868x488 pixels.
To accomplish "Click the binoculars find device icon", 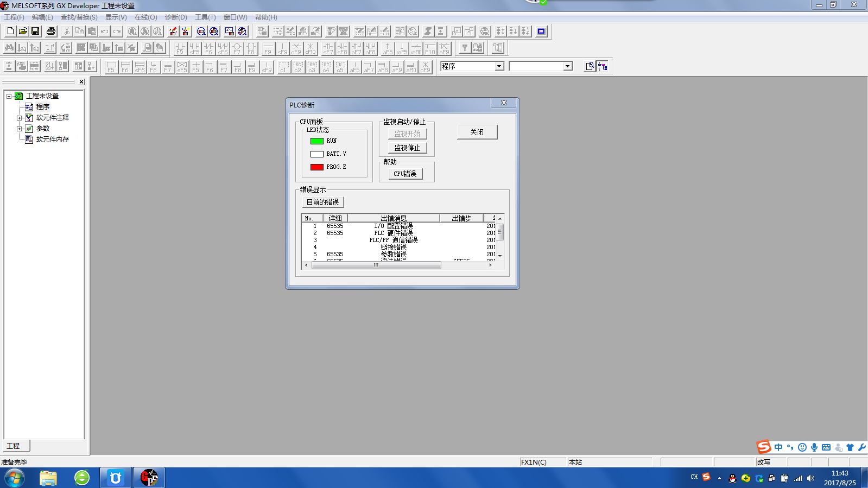I will point(9,48).
